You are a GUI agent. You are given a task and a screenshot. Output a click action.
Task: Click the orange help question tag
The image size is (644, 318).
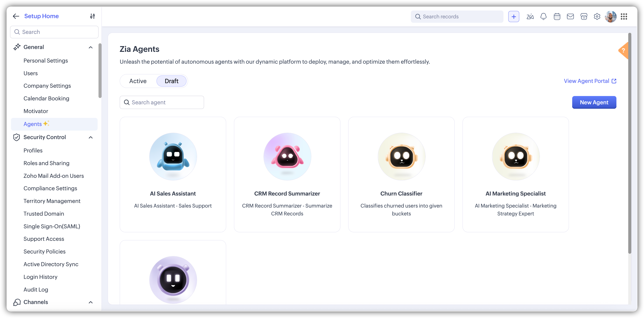(x=623, y=51)
